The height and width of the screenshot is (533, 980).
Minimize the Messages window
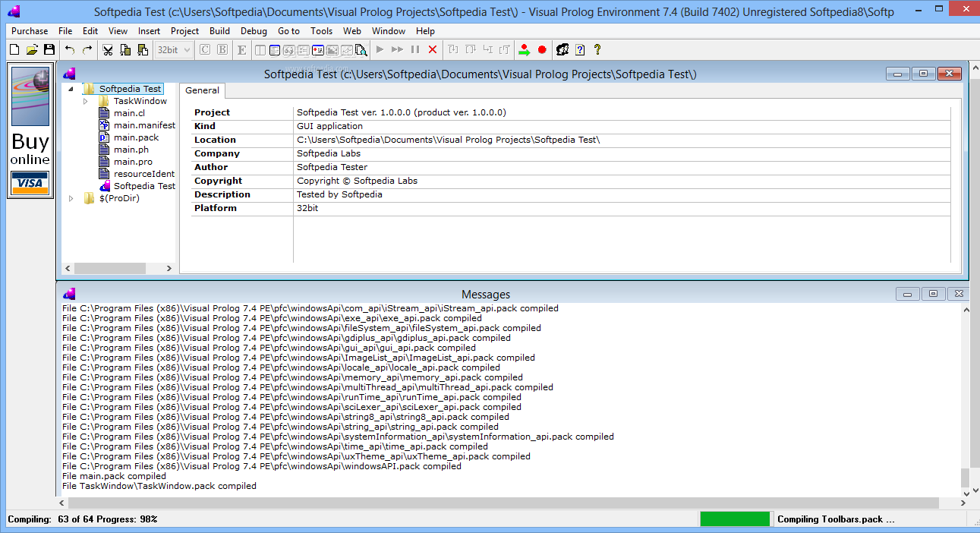[x=907, y=294]
